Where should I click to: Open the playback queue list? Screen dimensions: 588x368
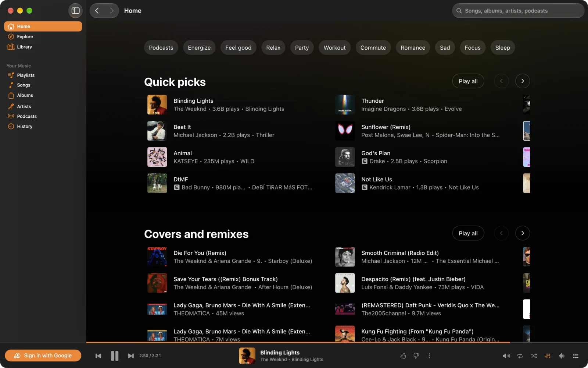point(576,356)
